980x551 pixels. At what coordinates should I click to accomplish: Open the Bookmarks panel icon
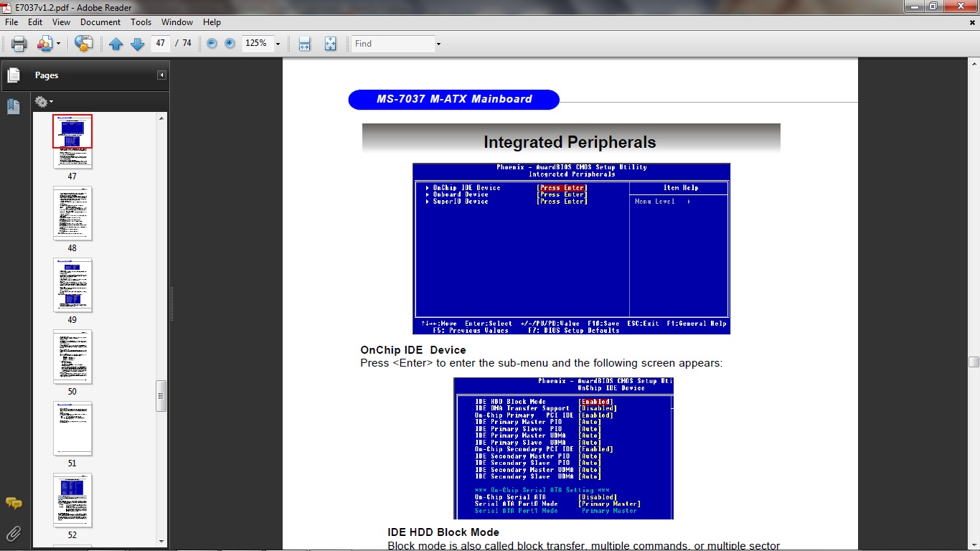coord(14,107)
